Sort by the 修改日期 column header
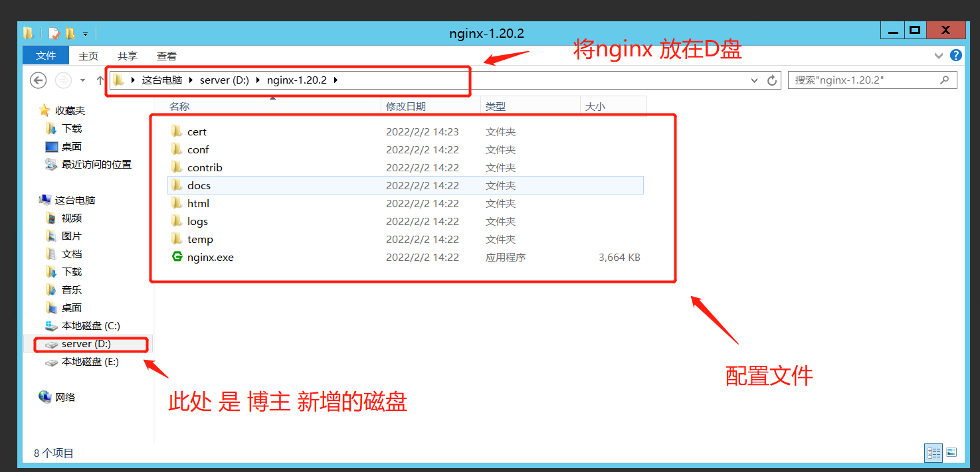The width and height of the screenshot is (980, 472). (431, 106)
